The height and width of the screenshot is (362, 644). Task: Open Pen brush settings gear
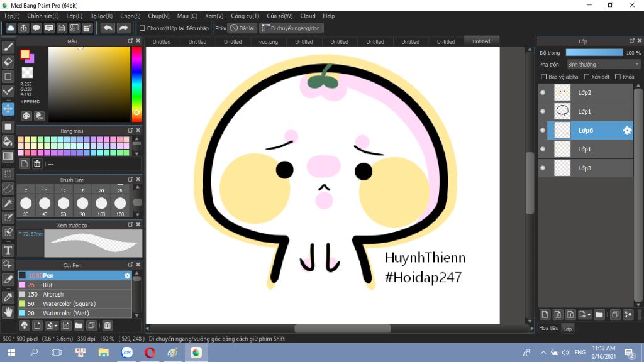tap(127, 275)
